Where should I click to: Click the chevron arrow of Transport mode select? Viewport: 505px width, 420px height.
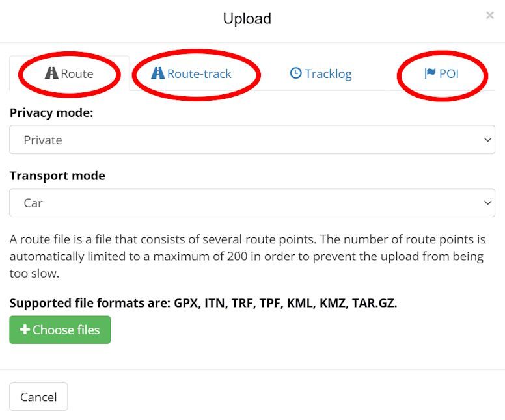[x=488, y=203]
